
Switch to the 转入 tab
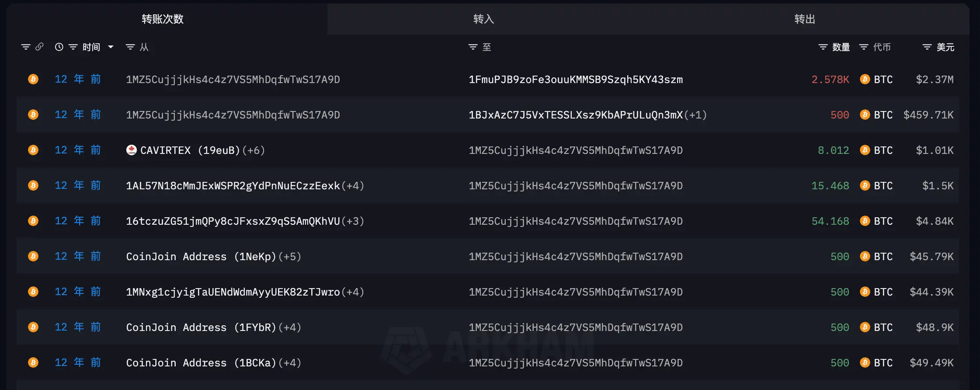point(483,19)
